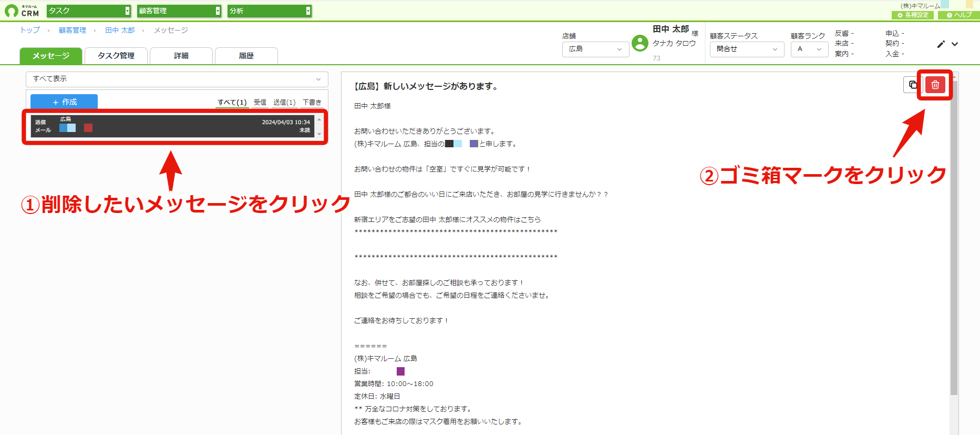The width and height of the screenshot is (980, 435).
Task: Click the message subject 【広島】新しいメッセージがあります。
Action: [x=426, y=86]
